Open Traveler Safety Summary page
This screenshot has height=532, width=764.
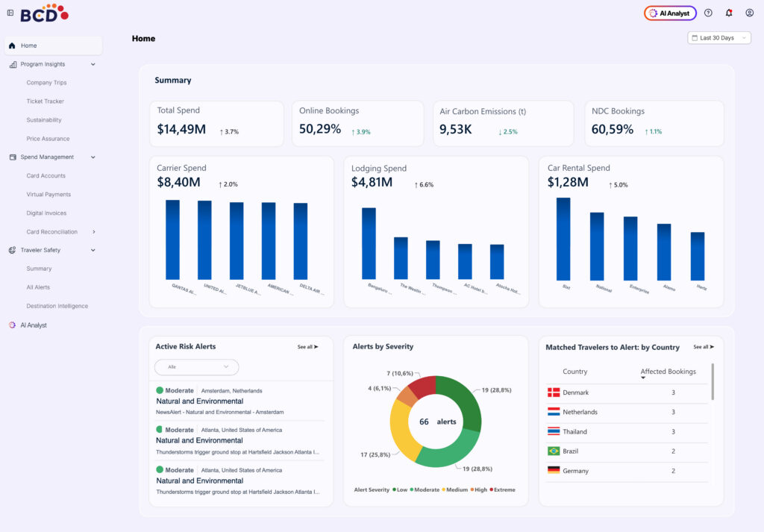tap(39, 269)
